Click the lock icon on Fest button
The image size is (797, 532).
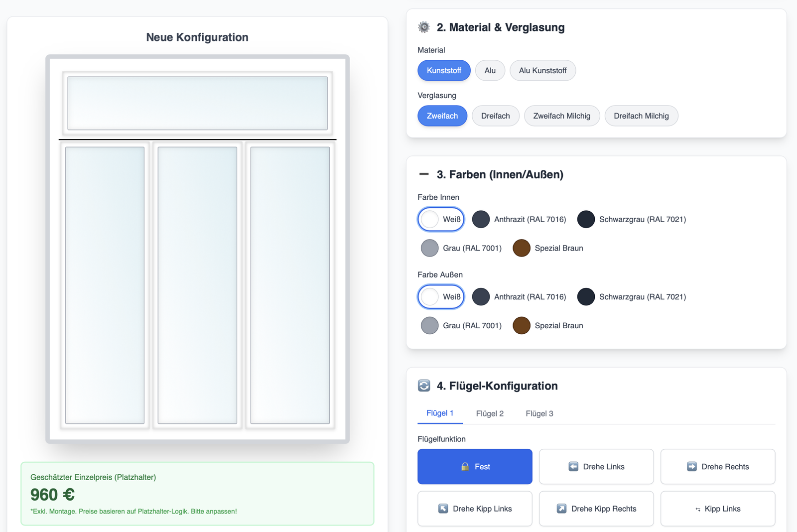pos(465,467)
